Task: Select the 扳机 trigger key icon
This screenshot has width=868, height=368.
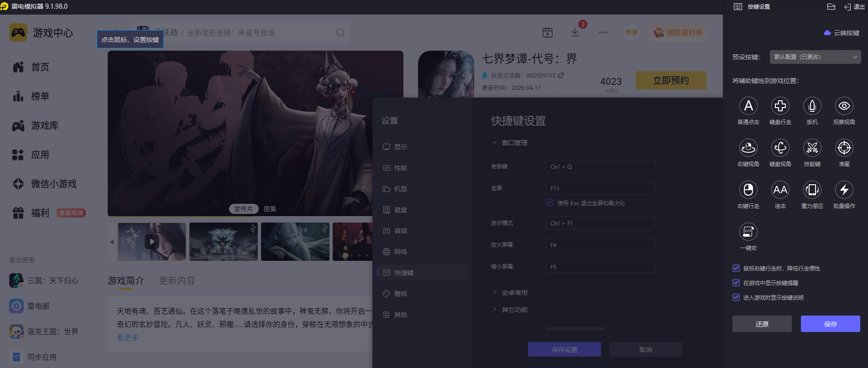Action: (x=812, y=106)
